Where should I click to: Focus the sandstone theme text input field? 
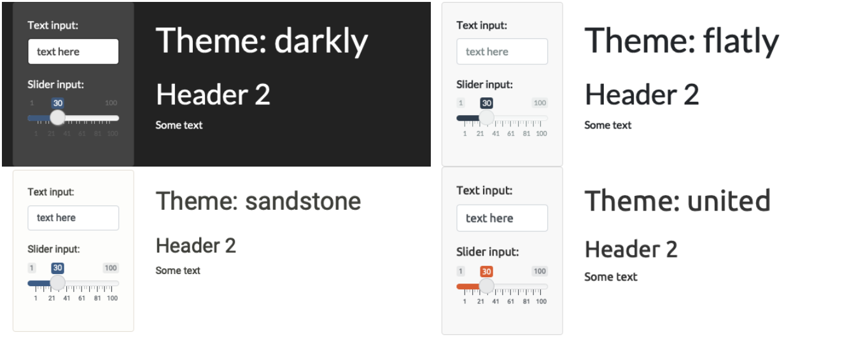(x=73, y=217)
